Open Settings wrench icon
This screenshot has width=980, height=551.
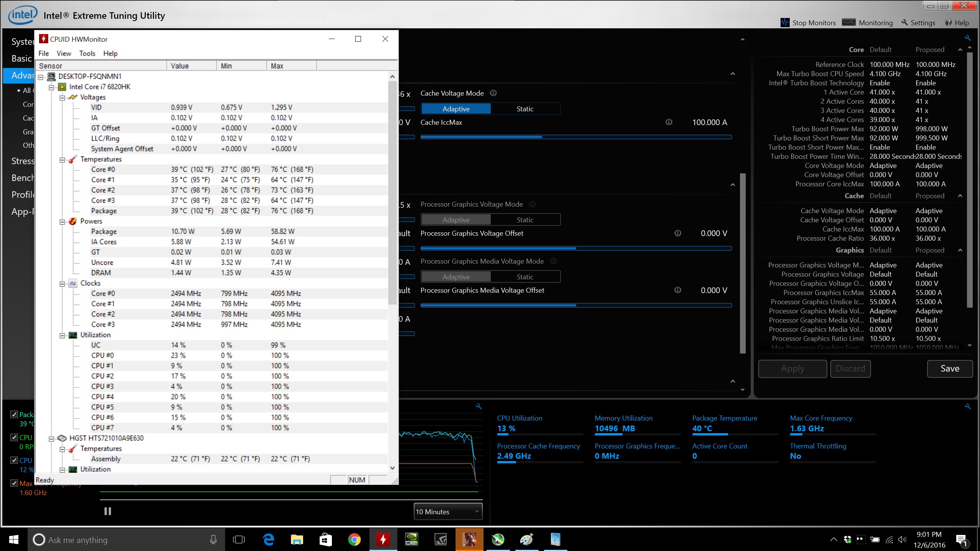[x=905, y=23]
